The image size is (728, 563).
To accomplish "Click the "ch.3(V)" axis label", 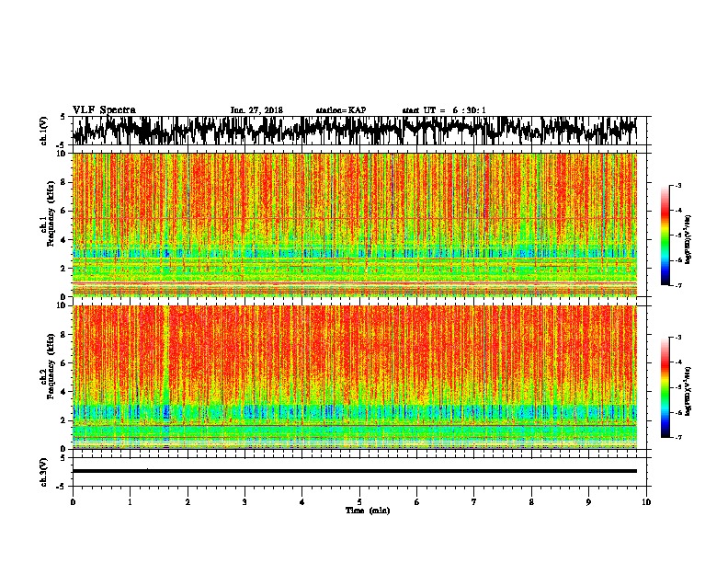I will [44, 472].
